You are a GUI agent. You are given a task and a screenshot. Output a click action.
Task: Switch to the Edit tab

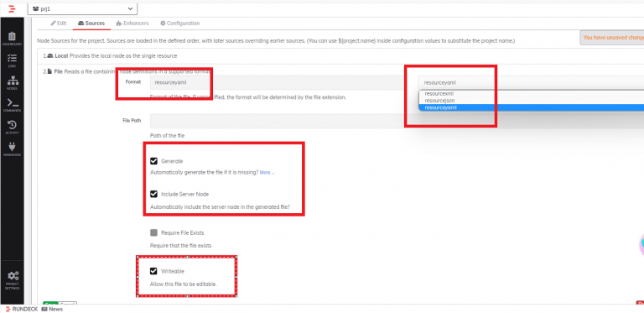click(59, 23)
